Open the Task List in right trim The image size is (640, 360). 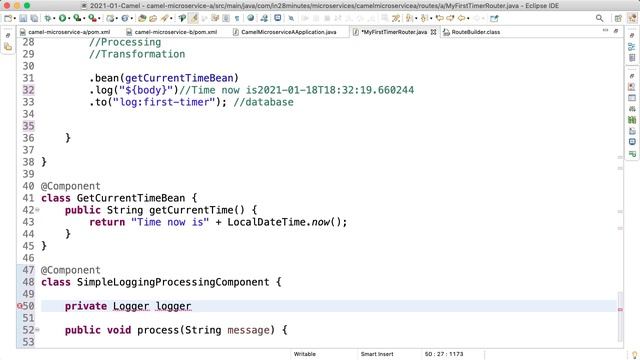(632, 58)
